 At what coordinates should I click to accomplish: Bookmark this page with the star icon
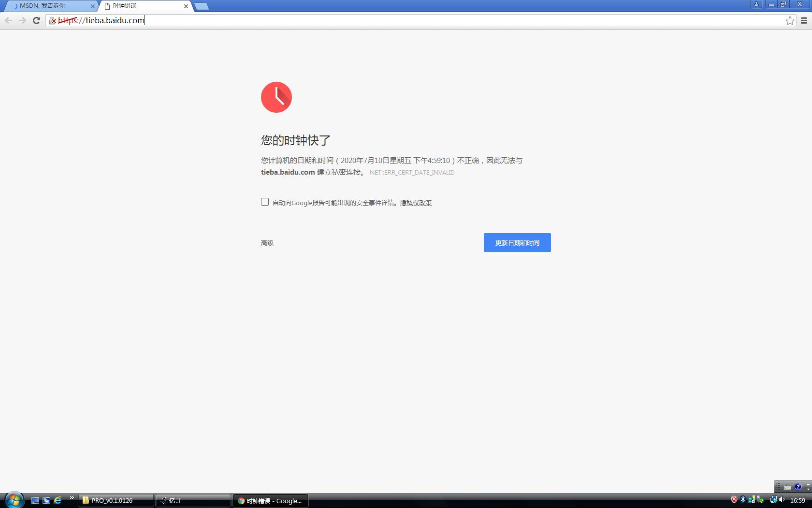(790, 20)
